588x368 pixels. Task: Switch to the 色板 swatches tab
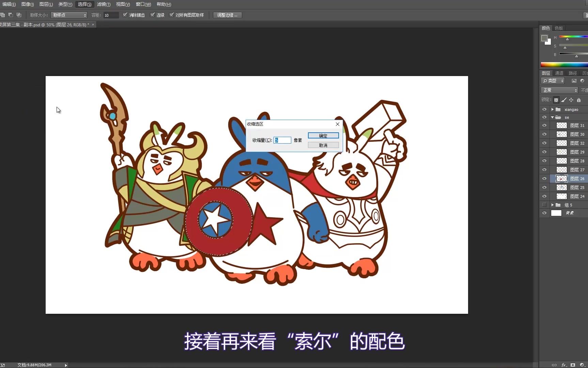[x=559, y=28]
